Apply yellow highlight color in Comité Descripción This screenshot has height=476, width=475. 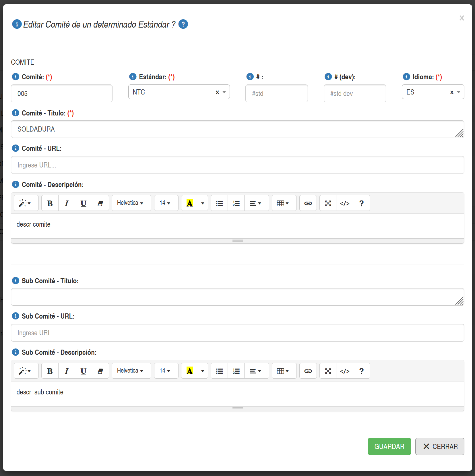(x=190, y=203)
